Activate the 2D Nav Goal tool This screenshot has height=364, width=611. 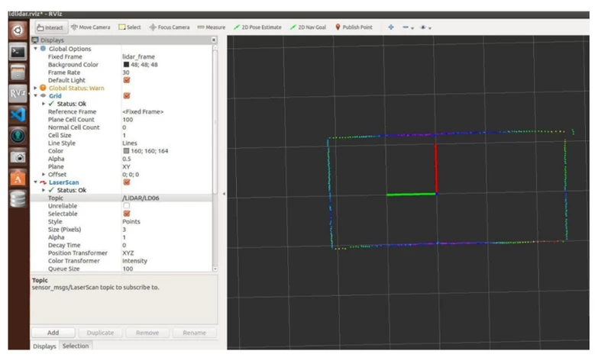pos(309,27)
